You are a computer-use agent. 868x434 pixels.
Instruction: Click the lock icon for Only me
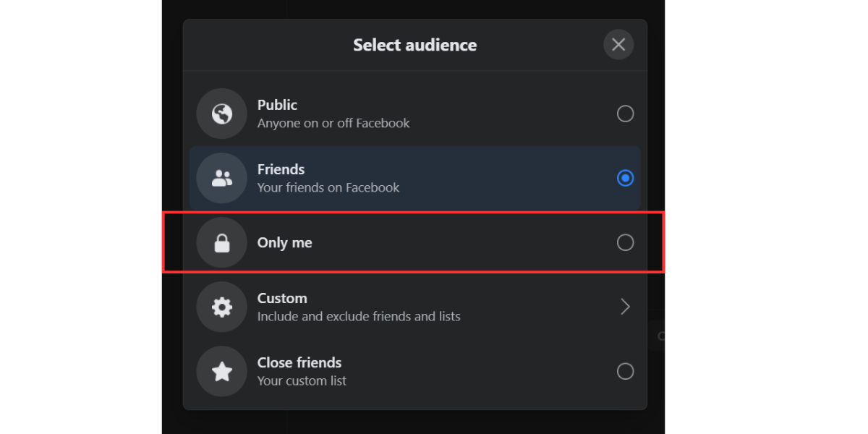(221, 242)
